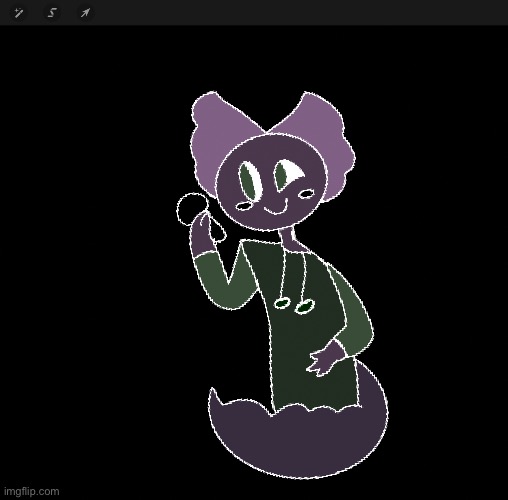Click the imgflip.com watermark text
The height and width of the screenshot is (500, 508).
[32, 491]
